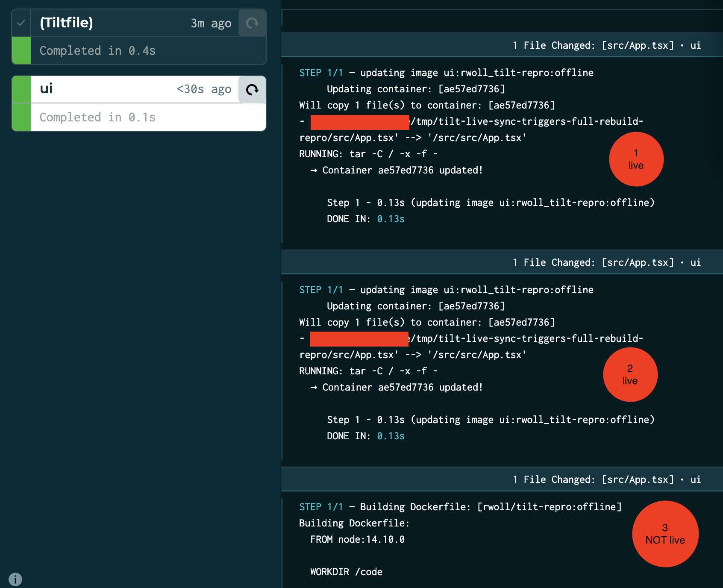
Task: Click the refresh icon next to (Tiltfile)
Action: click(x=252, y=23)
